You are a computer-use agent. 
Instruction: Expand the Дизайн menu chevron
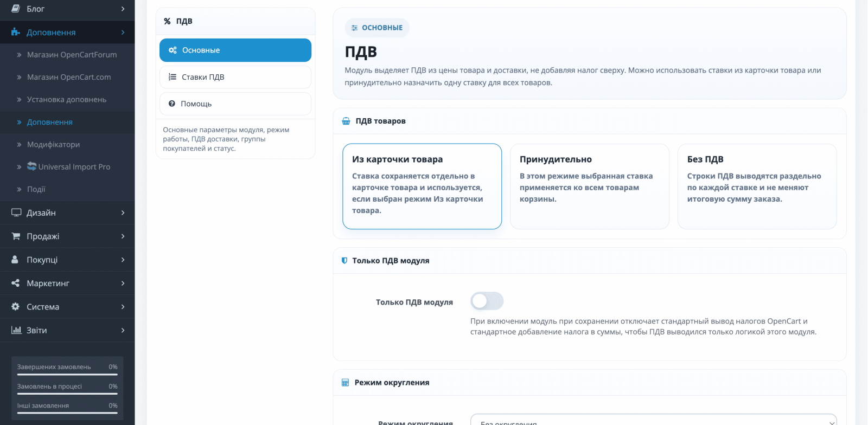coord(123,212)
